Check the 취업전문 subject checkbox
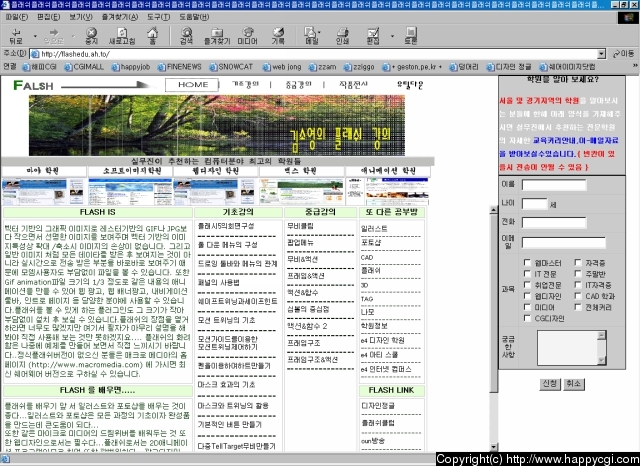Screen dimensions: 640x466 point(527,284)
